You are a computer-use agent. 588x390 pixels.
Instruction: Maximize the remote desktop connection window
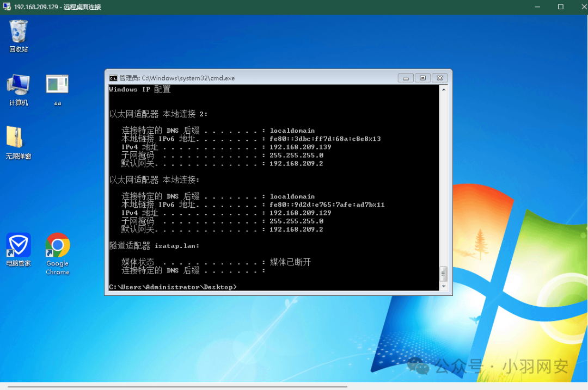click(561, 7)
